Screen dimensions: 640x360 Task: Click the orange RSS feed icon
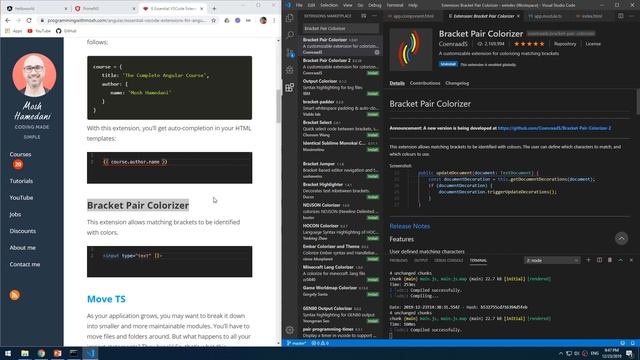[15, 295]
